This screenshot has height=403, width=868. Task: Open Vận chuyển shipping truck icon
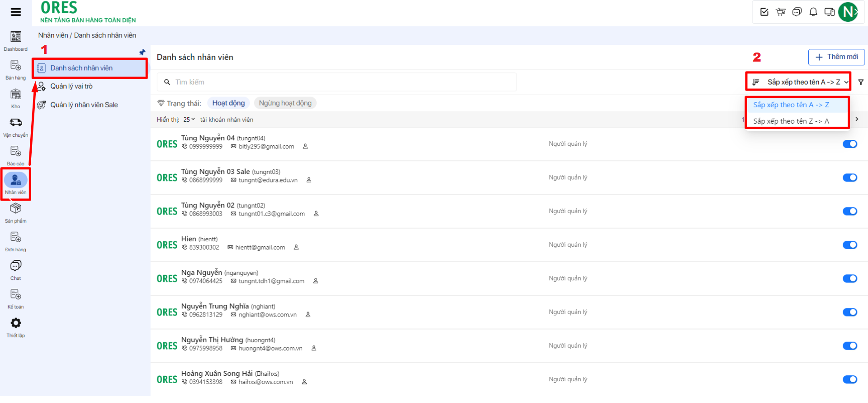coord(16,123)
